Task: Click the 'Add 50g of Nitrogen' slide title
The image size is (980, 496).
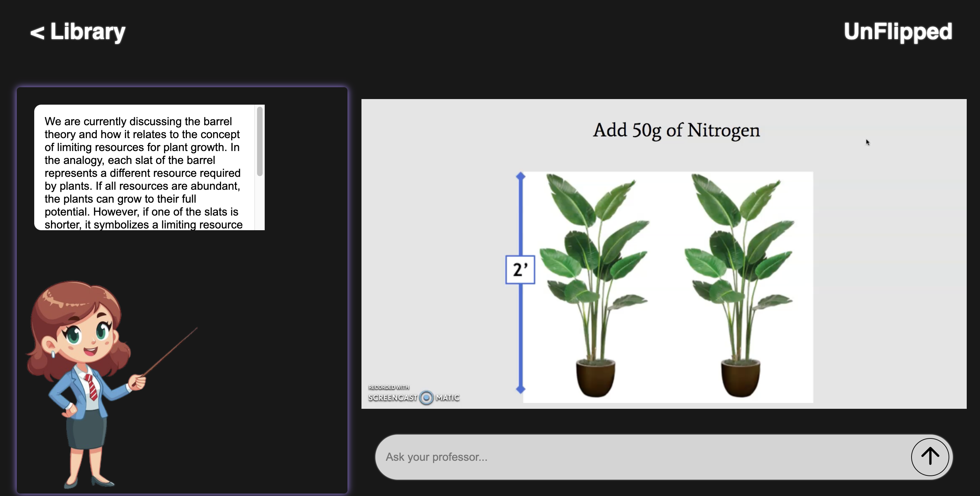Action: pos(676,130)
